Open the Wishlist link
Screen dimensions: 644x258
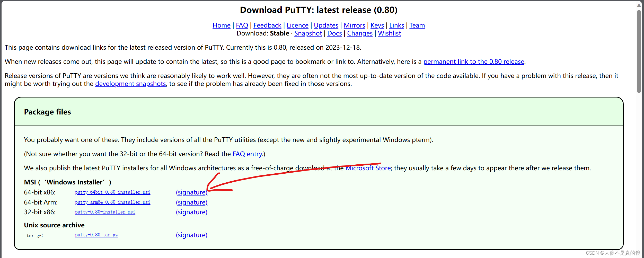coord(389,33)
